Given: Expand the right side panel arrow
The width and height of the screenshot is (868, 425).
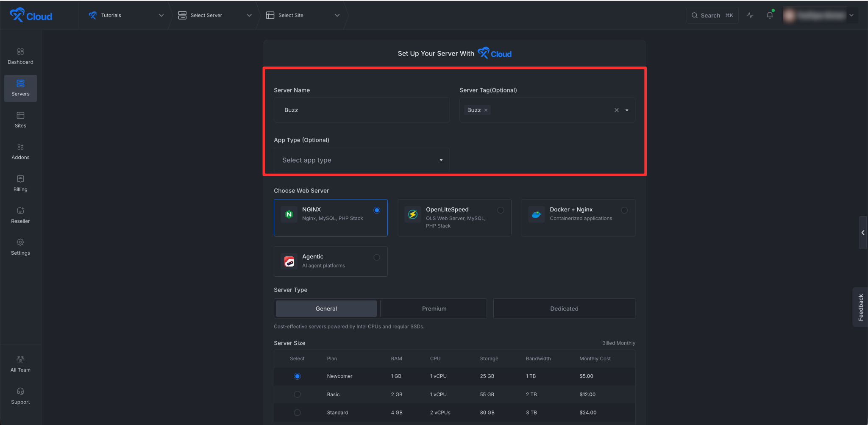Looking at the screenshot, I should (x=863, y=233).
